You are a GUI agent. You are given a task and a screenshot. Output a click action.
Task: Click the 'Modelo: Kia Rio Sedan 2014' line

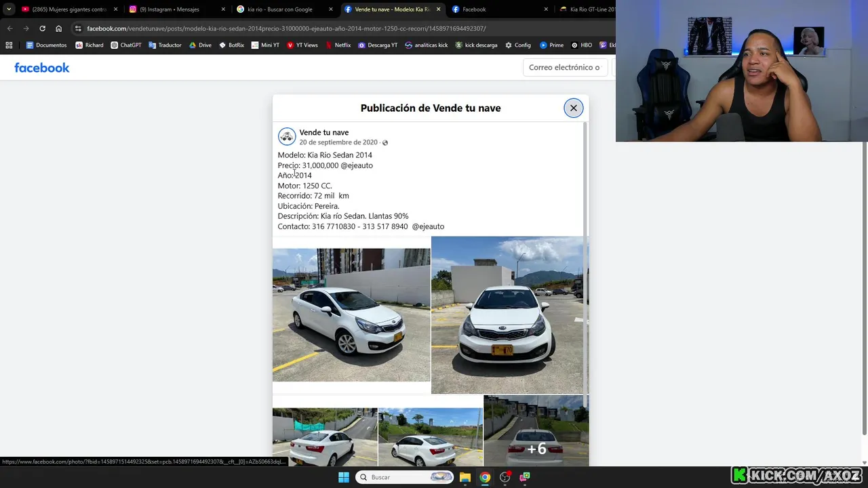tap(325, 155)
